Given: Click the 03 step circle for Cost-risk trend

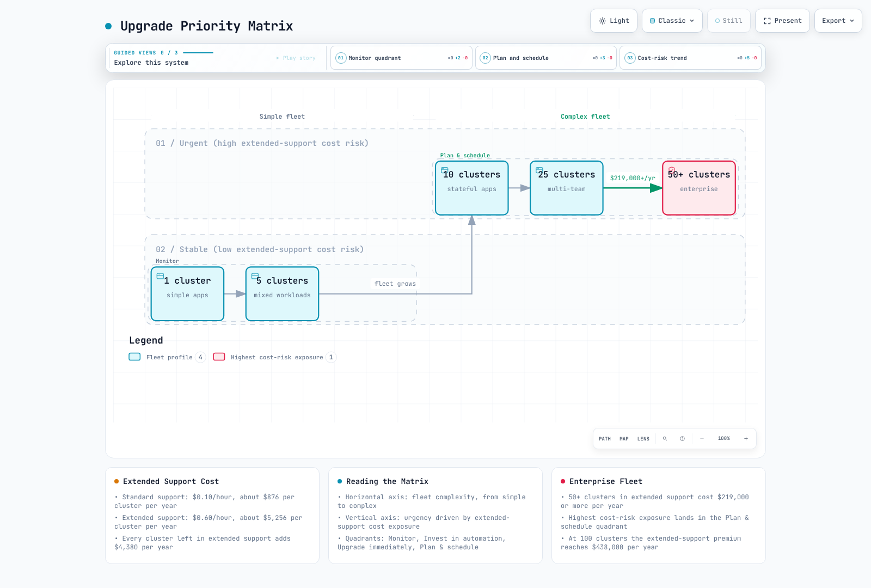Looking at the screenshot, I should click(x=630, y=58).
